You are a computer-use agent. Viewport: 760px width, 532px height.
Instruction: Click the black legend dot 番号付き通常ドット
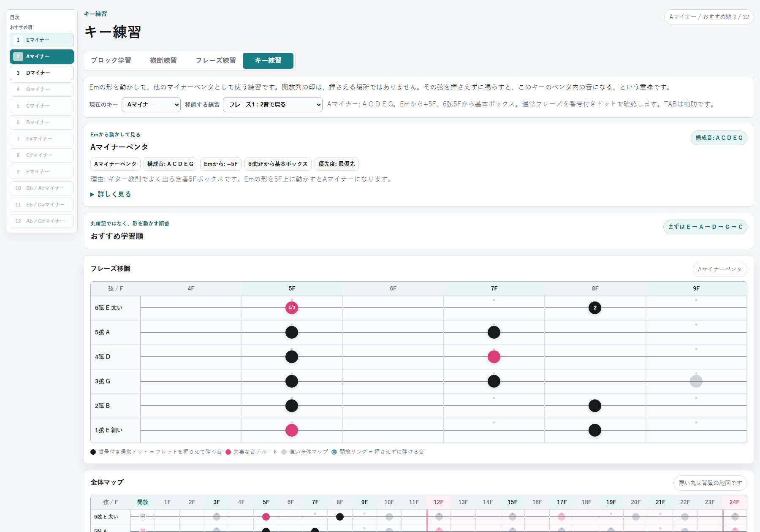coord(93,452)
